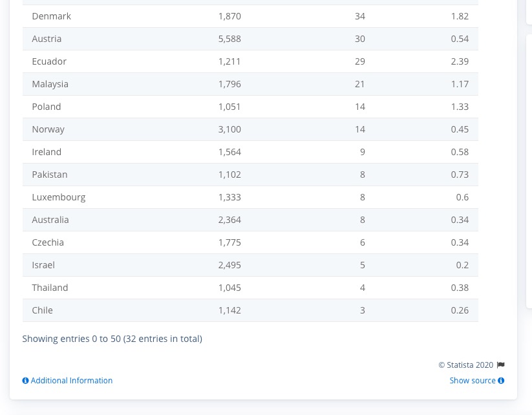Click Australia's 2,364 value cell
The height and width of the screenshot is (415, 532).
pos(229,220)
